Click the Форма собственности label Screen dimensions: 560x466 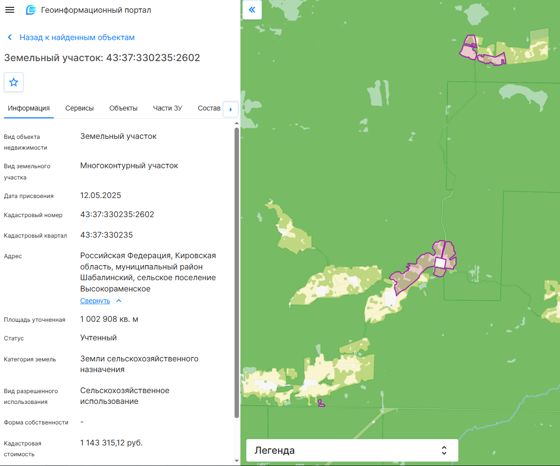(x=36, y=422)
